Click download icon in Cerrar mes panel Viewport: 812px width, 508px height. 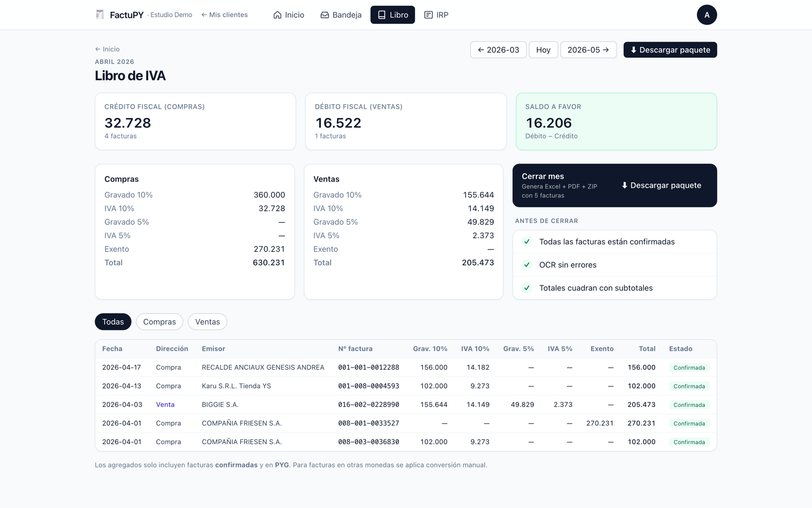[625, 185]
